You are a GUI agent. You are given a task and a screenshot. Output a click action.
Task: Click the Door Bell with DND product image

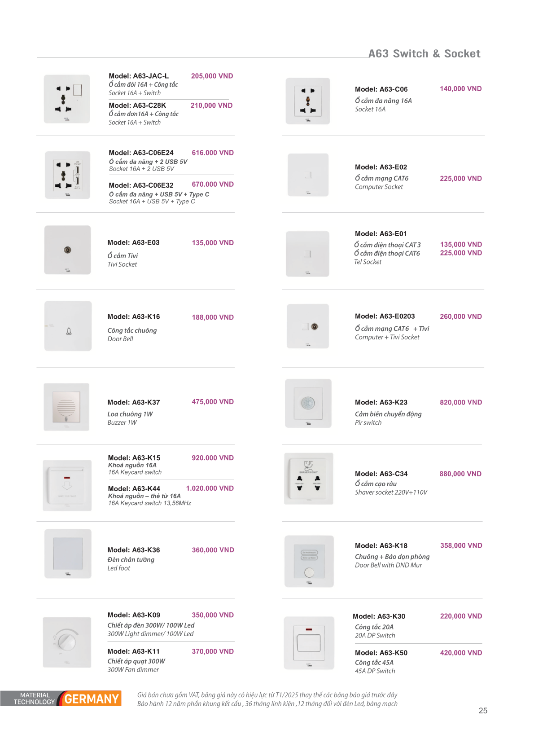(309, 561)
